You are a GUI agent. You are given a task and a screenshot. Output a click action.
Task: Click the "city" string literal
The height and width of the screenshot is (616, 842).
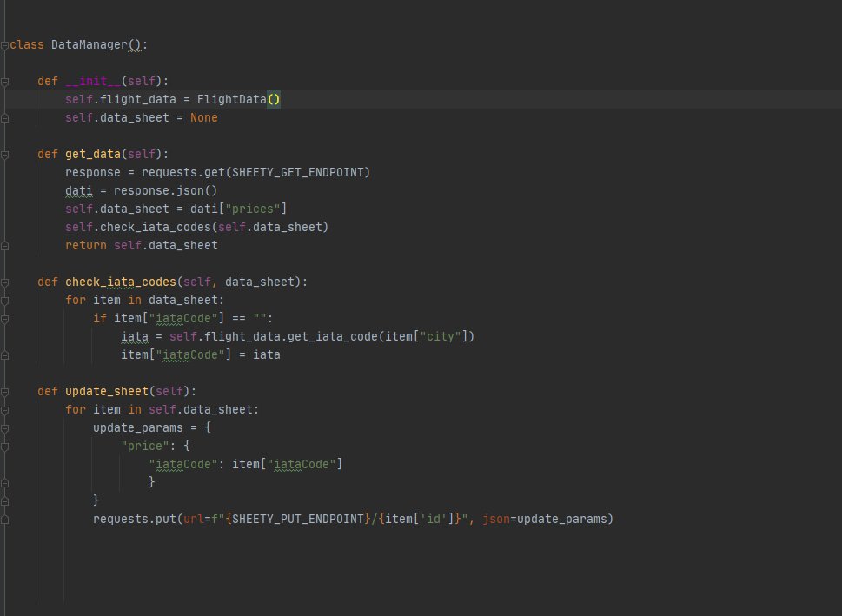pos(441,337)
